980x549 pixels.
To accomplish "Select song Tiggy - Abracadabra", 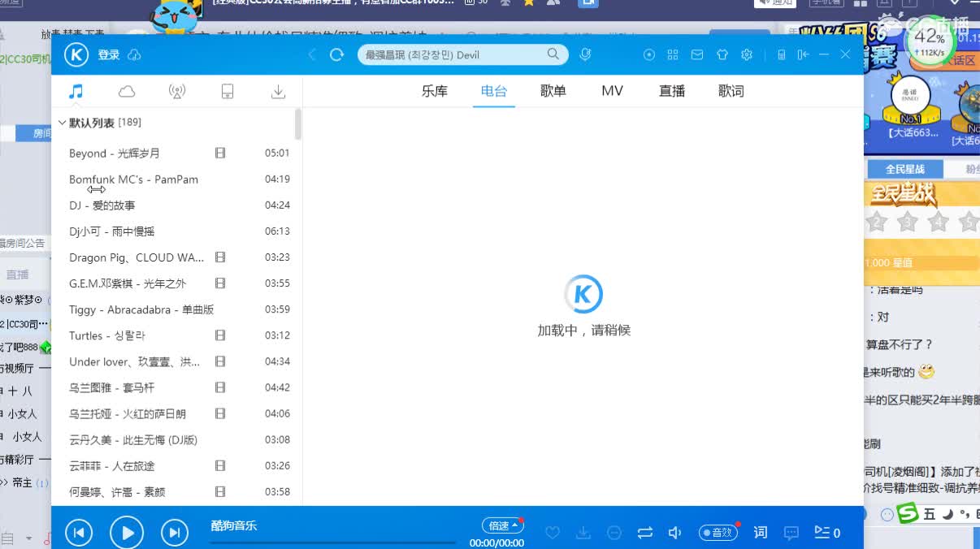I will pos(141,309).
